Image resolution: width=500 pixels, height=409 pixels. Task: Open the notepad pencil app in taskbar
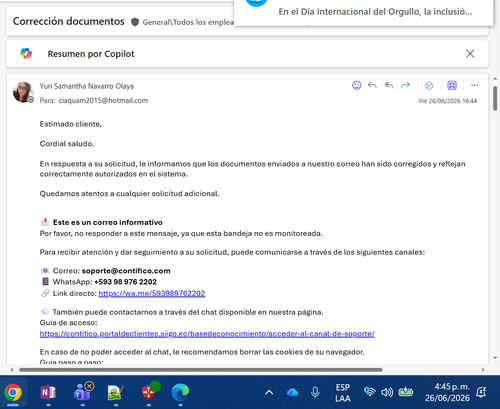click(x=115, y=393)
